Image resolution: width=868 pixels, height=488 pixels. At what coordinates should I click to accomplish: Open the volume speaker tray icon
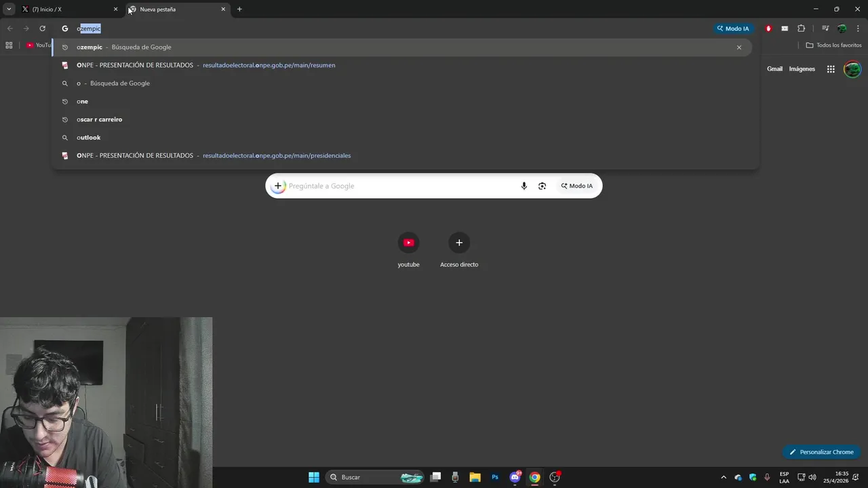812,477
